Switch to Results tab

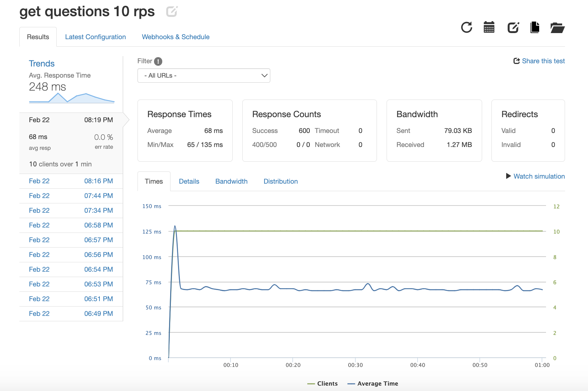(x=38, y=37)
